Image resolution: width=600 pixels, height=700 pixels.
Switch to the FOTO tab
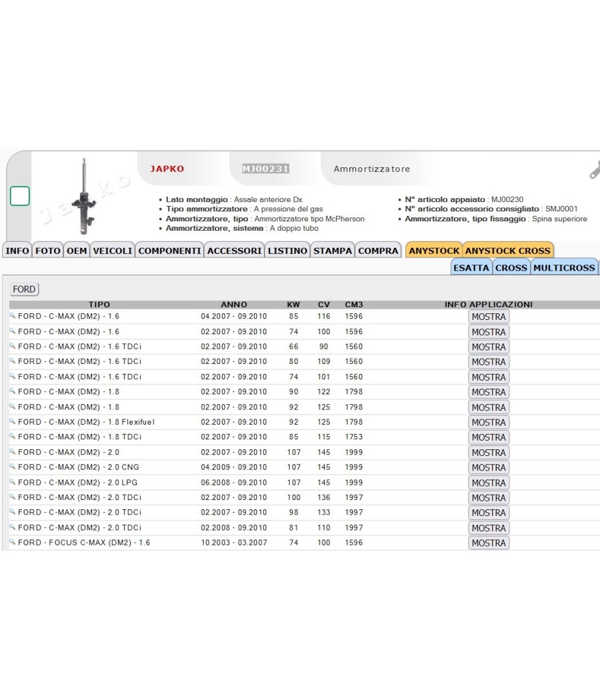(48, 251)
